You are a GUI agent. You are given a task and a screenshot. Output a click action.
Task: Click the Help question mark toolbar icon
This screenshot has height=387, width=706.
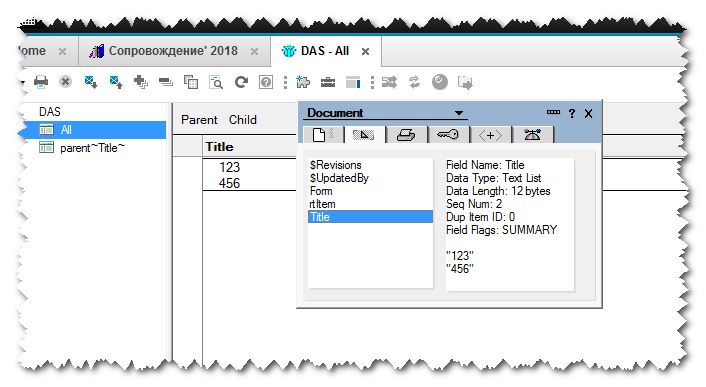tap(266, 82)
